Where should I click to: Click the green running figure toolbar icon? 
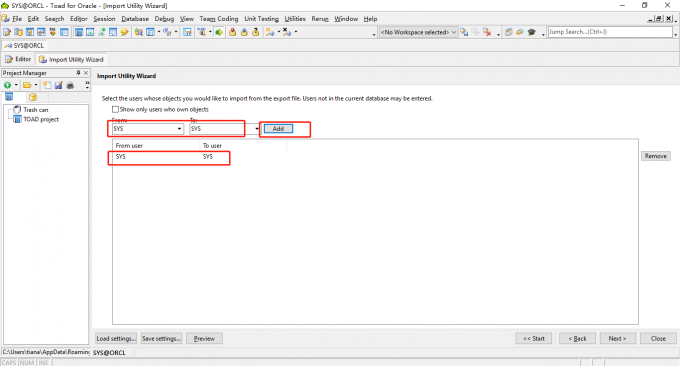coord(101,32)
